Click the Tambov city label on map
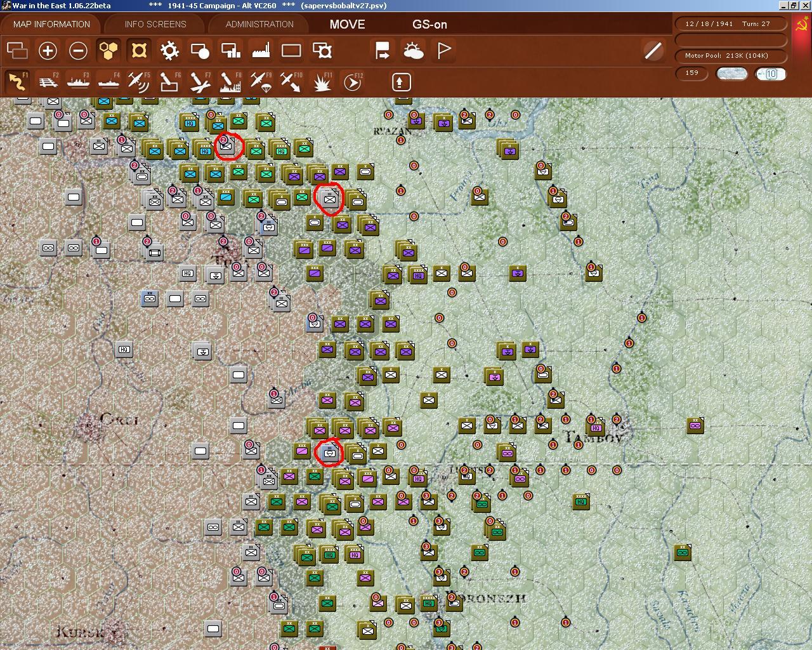This screenshot has width=812, height=650. (x=593, y=438)
